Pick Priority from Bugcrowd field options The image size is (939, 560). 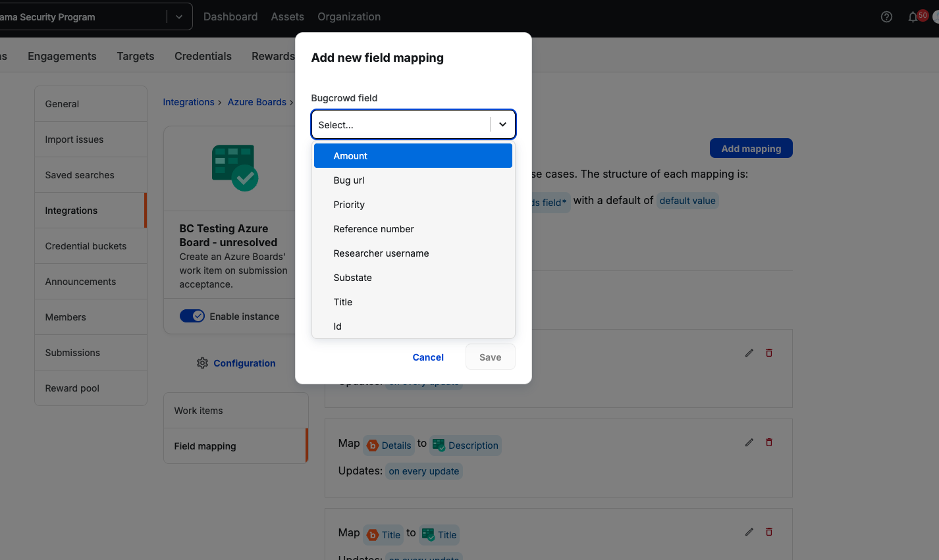[349, 205]
